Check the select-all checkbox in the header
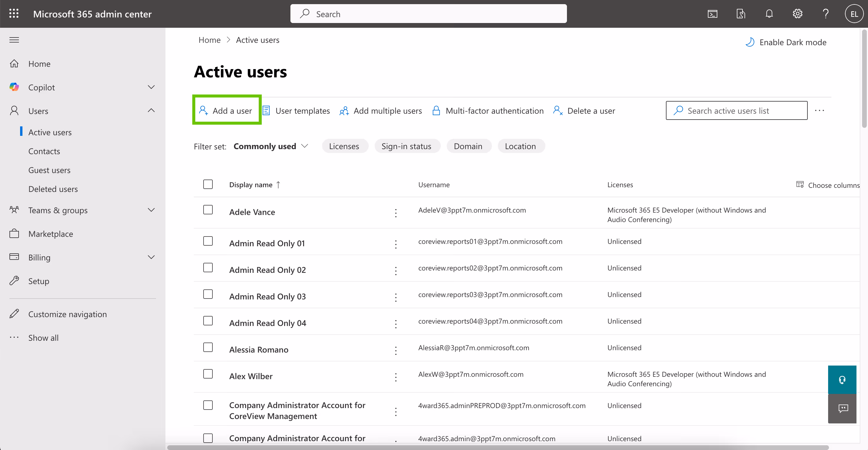Image resolution: width=868 pixels, height=450 pixels. pos(208,184)
